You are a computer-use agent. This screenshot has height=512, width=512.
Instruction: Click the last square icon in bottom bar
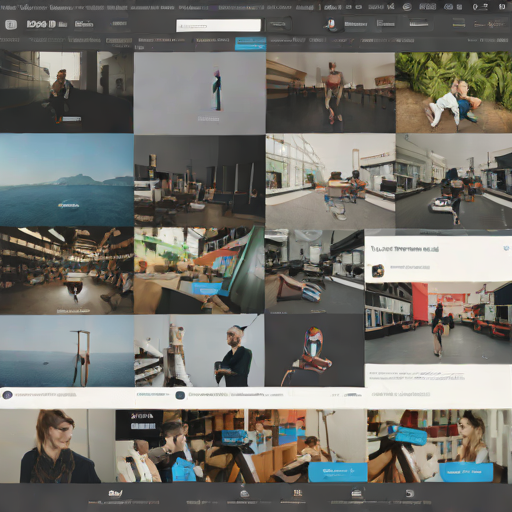tap(409, 493)
